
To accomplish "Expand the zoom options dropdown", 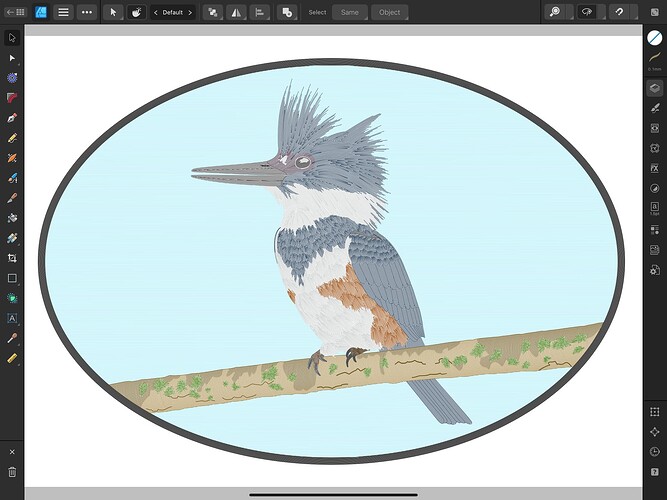I will (x=570, y=12).
